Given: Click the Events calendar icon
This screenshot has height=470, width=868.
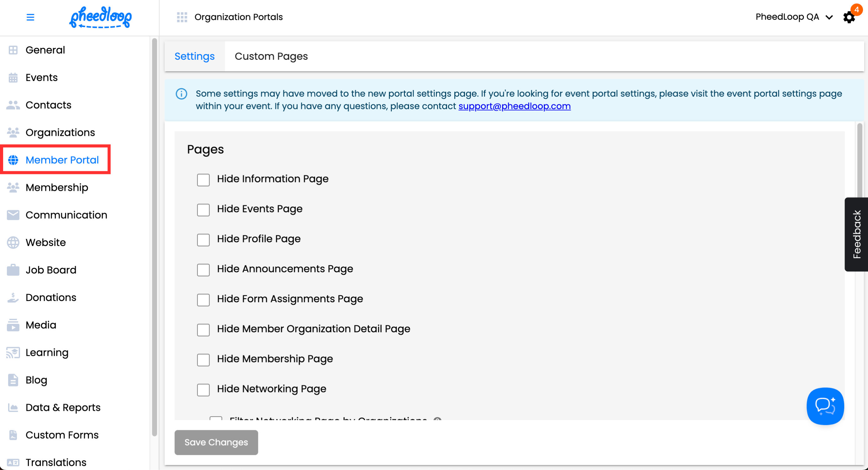Looking at the screenshot, I should (x=13, y=77).
